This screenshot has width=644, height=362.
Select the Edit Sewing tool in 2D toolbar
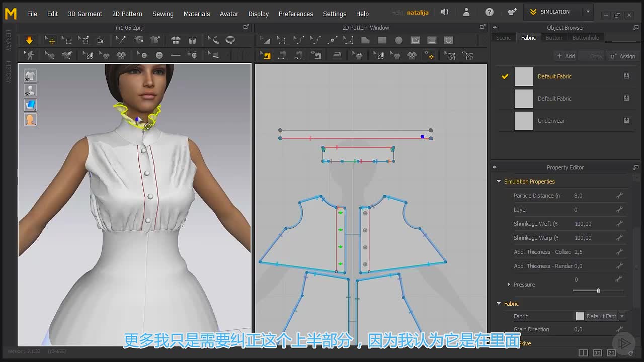(266, 55)
